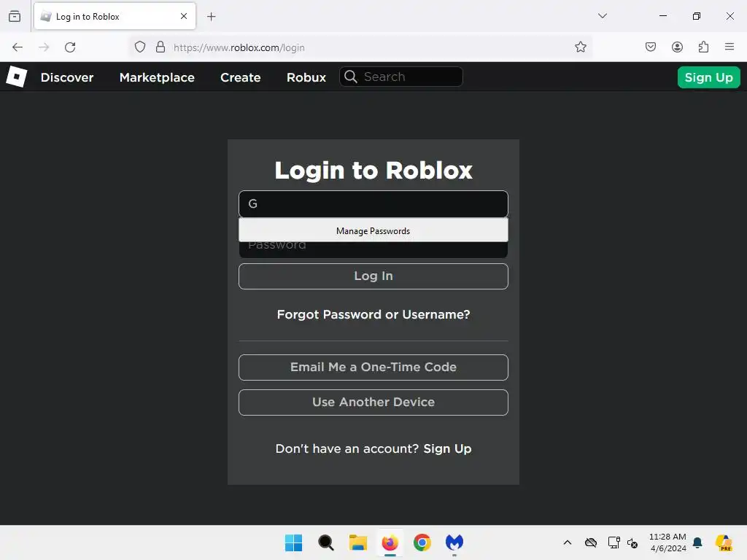Open Malwarebytes from the taskbar
The width and height of the screenshot is (747, 560).
tap(454, 542)
